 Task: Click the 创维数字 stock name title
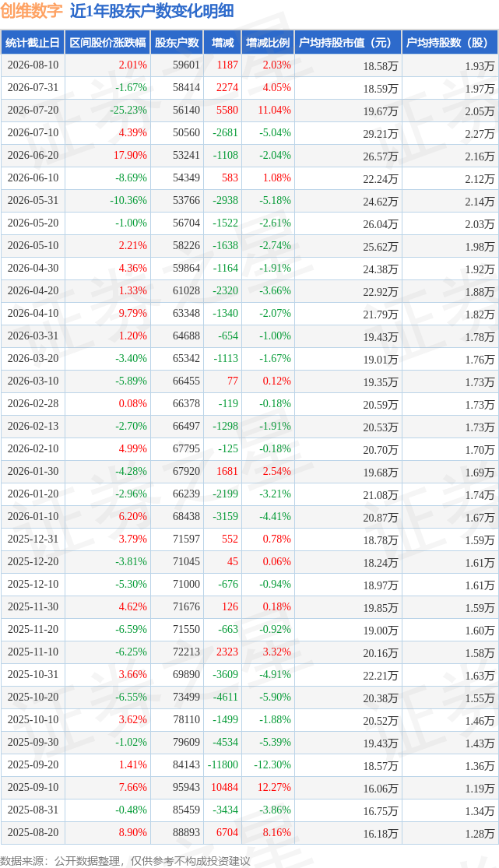click(32, 11)
